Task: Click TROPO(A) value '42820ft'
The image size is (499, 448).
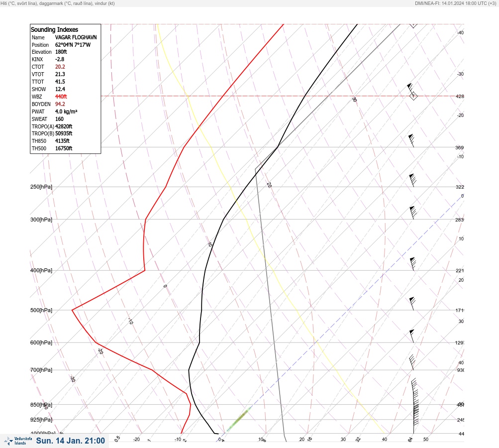Action: [64, 126]
